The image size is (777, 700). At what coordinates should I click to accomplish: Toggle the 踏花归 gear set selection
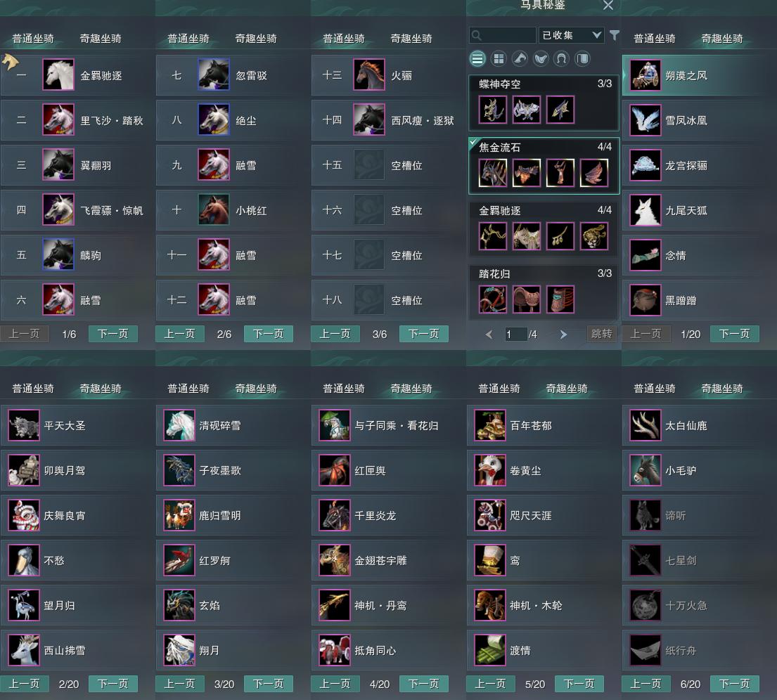click(x=544, y=292)
